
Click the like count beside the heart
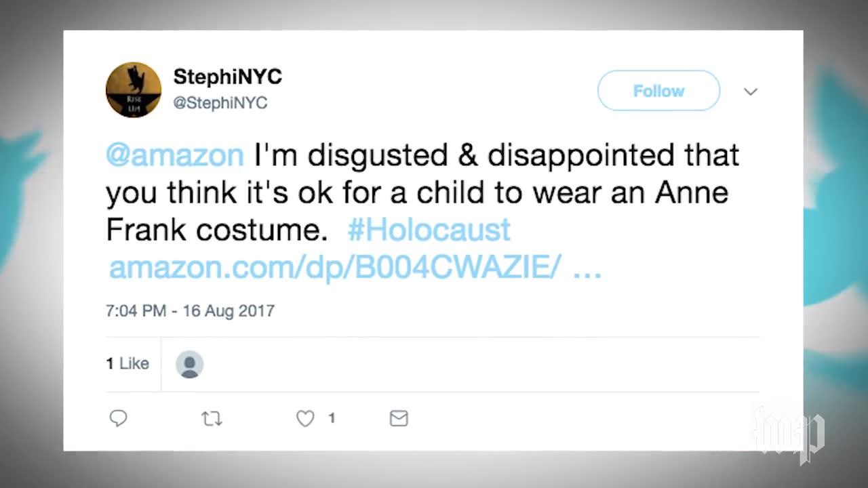pos(332,418)
